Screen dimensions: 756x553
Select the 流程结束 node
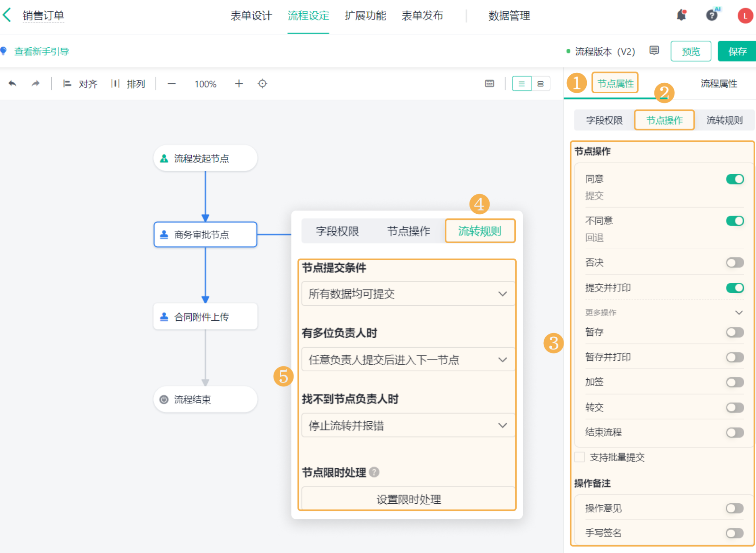[205, 400]
